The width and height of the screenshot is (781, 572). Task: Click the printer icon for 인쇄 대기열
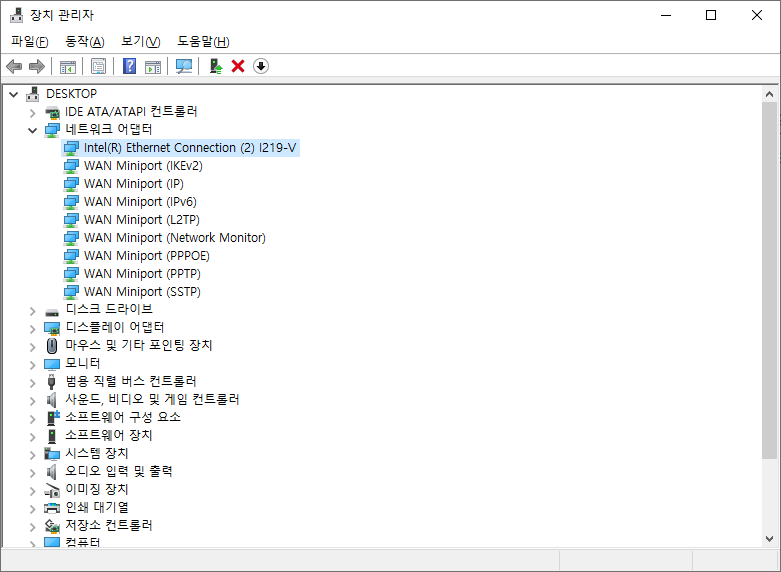[52, 508]
